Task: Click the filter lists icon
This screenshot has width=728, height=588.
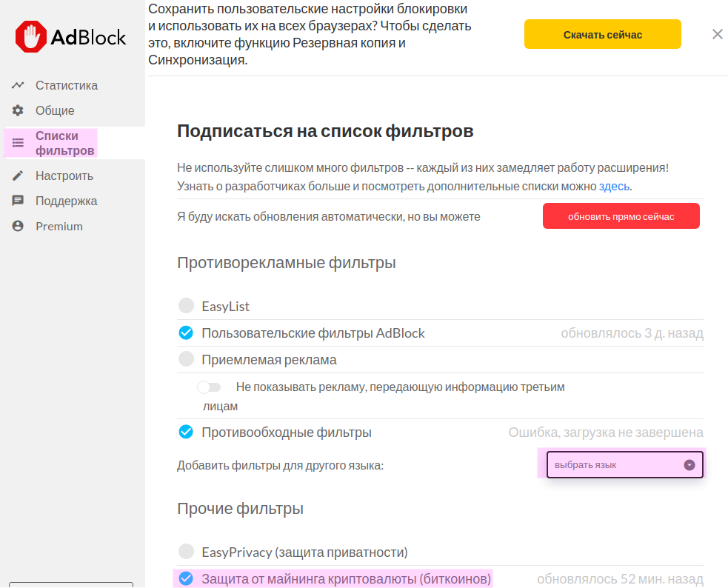Action: [18, 142]
